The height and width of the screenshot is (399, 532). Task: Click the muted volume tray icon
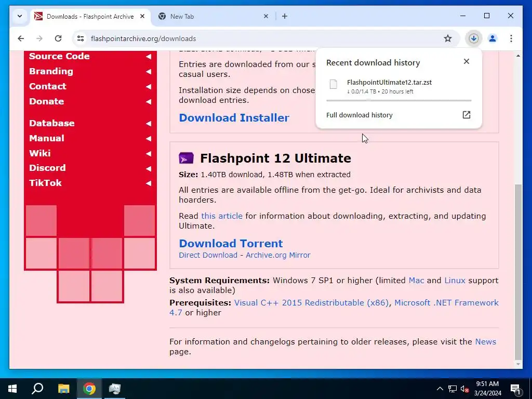coord(464,389)
